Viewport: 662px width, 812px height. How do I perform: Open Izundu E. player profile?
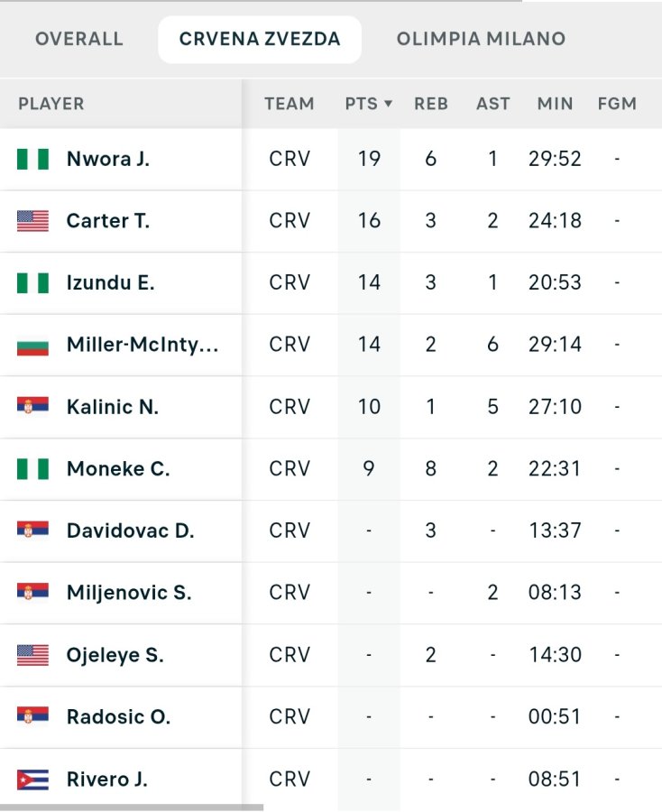coord(110,282)
